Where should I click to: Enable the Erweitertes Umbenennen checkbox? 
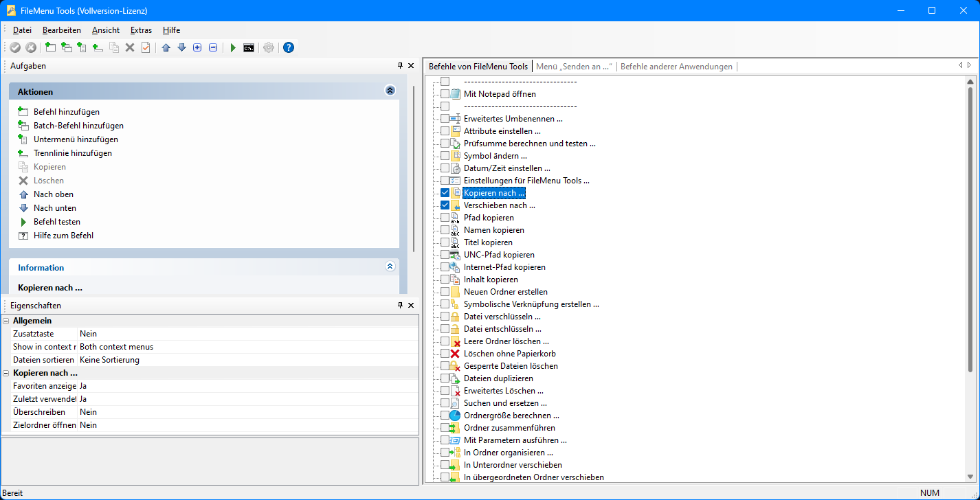[445, 119]
